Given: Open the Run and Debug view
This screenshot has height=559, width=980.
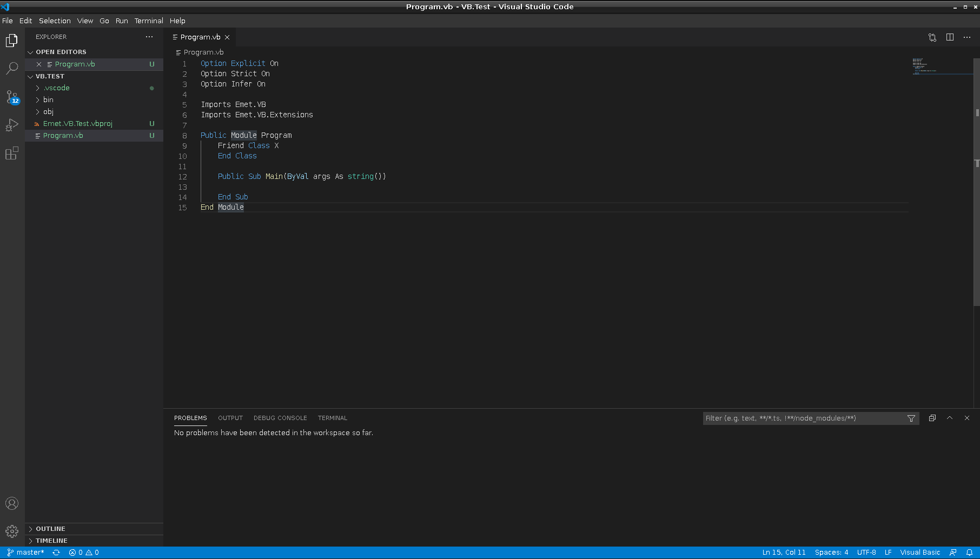Looking at the screenshot, I should (12, 125).
